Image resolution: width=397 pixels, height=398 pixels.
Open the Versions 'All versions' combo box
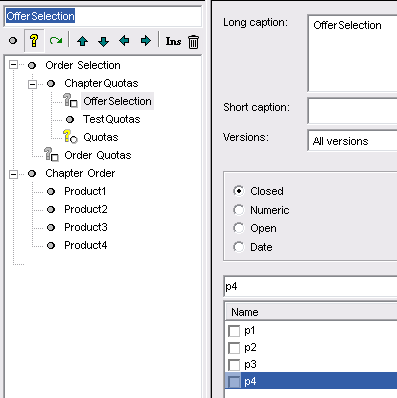[352, 141]
